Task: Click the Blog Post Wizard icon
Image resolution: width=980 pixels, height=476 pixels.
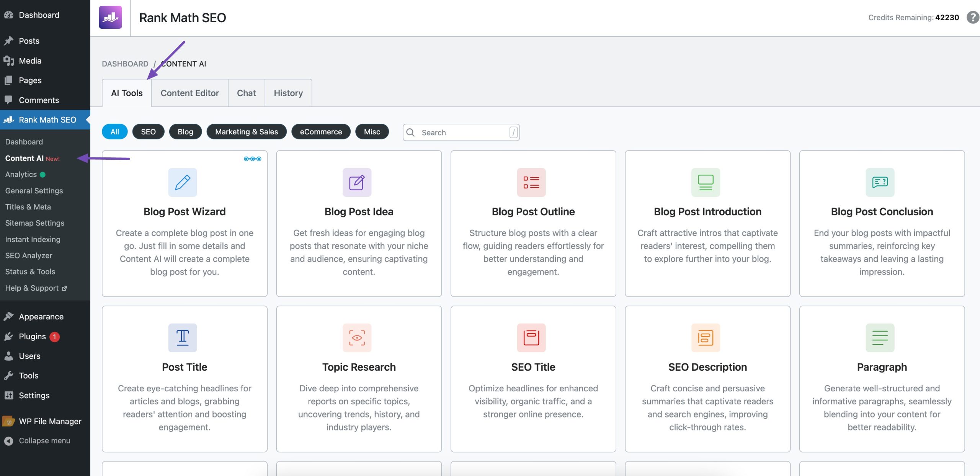Action: [183, 182]
